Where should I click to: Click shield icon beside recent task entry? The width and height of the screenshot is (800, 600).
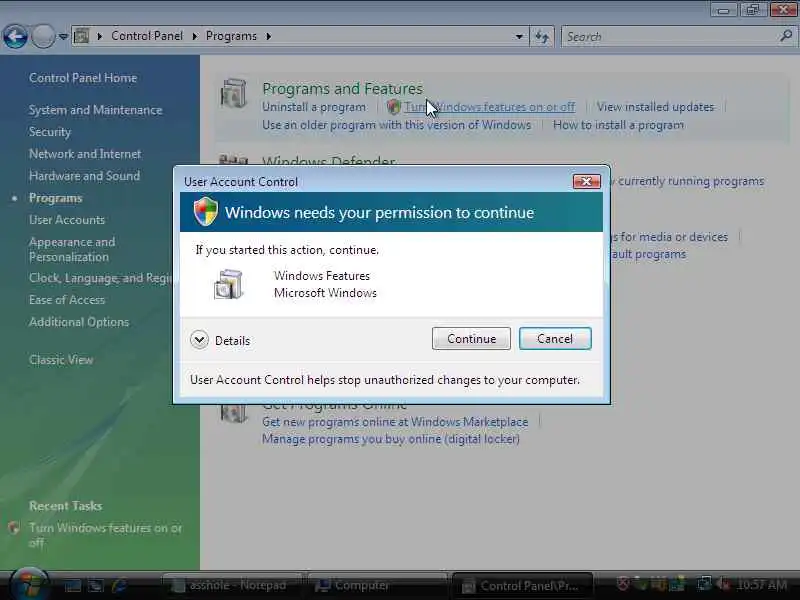(14, 528)
